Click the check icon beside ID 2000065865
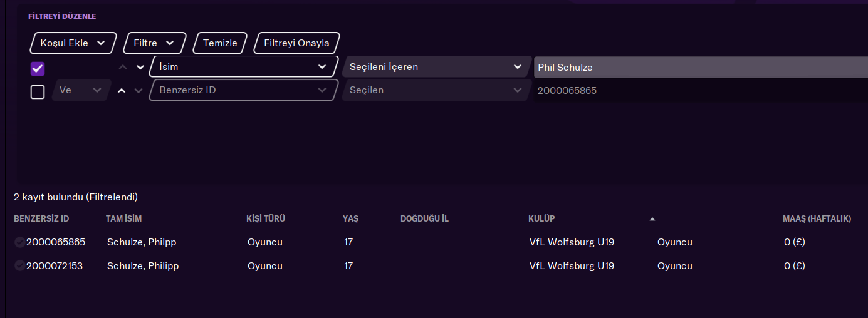This screenshot has width=868, height=318. (x=19, y=242)
